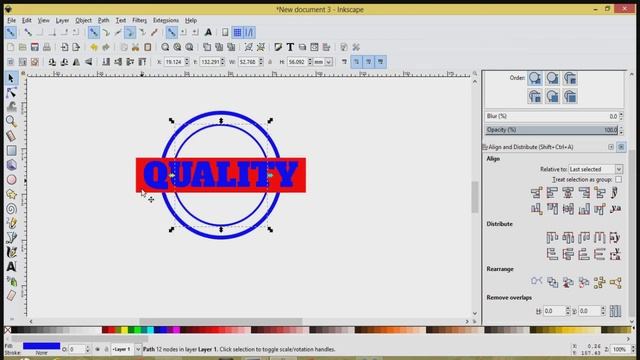Viewport: 640px width, 360px height.
Task: Center objects on vertical axis
Action: [568, 193]
